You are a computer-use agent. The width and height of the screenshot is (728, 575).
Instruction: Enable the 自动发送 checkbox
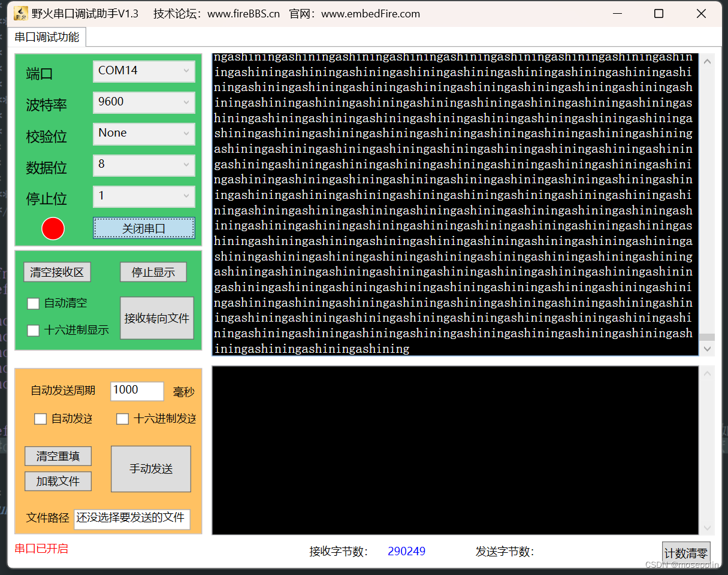pos(40,419)
